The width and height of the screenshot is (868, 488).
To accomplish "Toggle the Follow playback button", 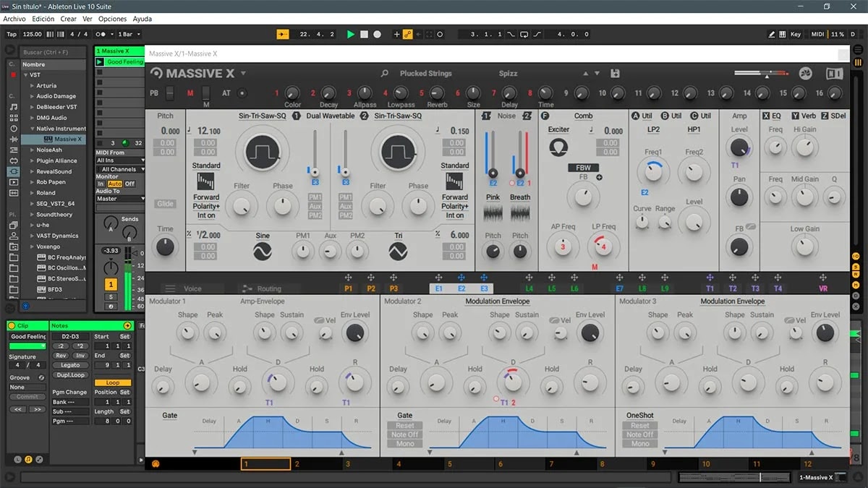I will [x=283, y=34].
